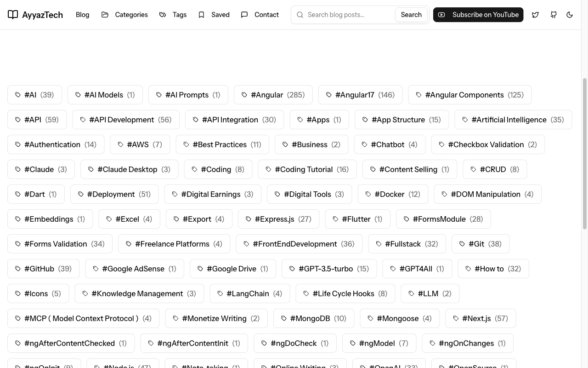588x368 pixels.
Task: Open the #Best Practices tag
Action: click(222, 144)
